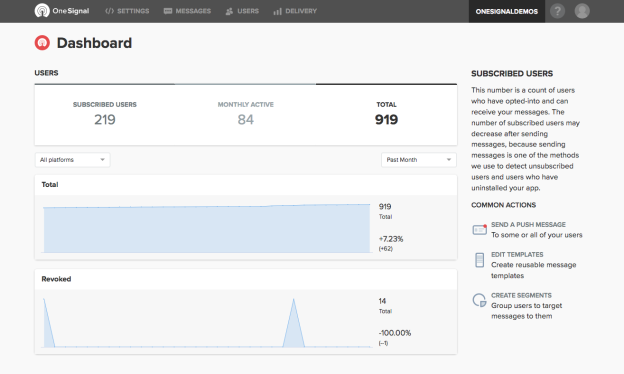Go to the Settings menu
624x374 pixels.
[127, 11]
